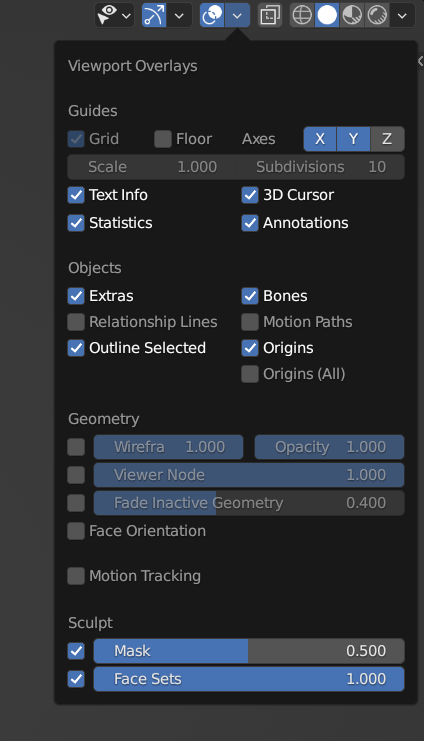Uncheck the Bones checkbox
This screenshot has width=424, height=741.
[250, 296]
